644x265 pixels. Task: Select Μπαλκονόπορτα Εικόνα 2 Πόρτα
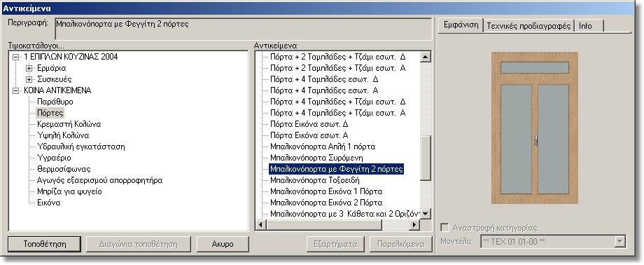point(326,203)
